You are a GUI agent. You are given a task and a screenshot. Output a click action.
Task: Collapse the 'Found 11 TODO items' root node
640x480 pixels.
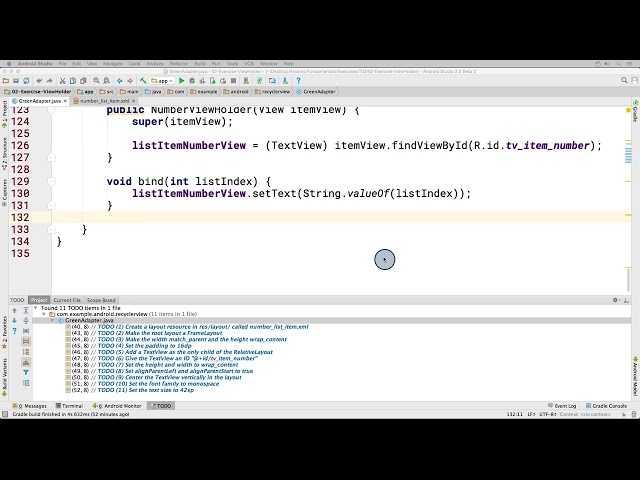click(x=36, y=308)
